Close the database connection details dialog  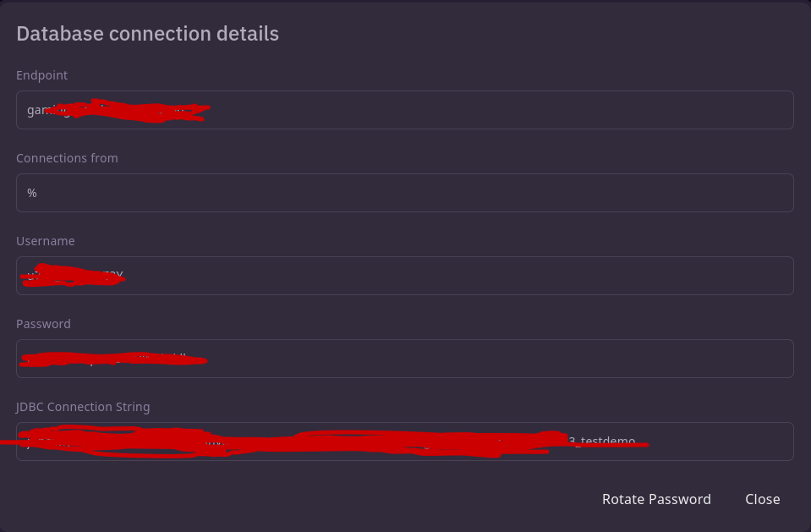[762, 499]
